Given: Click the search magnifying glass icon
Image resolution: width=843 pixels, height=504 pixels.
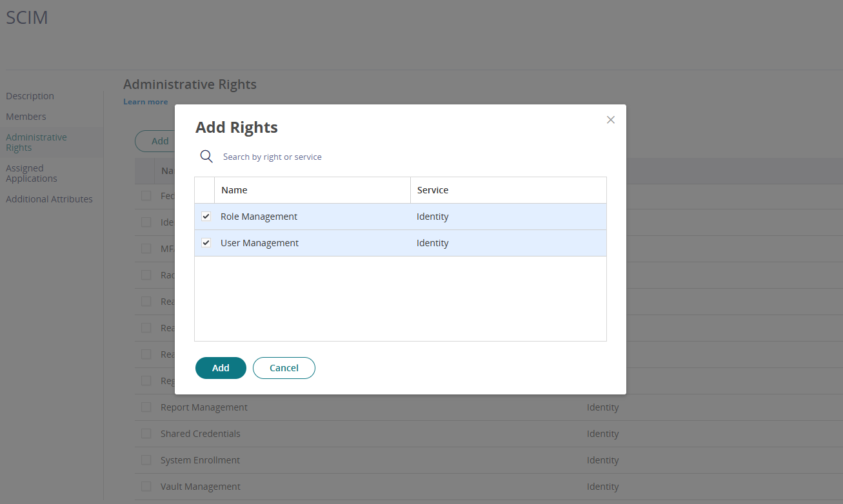Looking at the screenshot, I should (206, 156).
